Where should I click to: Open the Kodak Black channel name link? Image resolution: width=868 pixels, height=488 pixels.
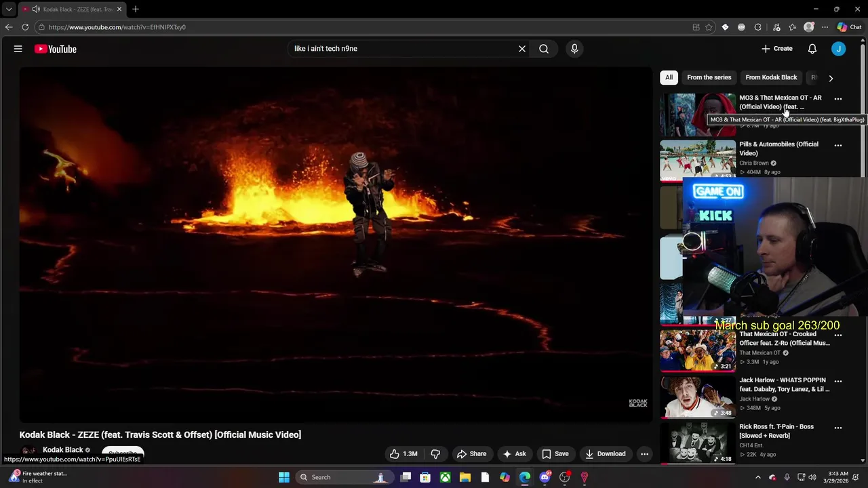tap(62, 450)
